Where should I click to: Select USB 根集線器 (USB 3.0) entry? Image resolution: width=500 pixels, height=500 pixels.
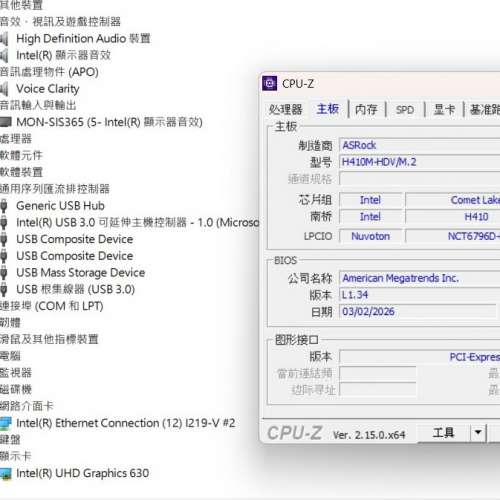[x=75, y=289]
